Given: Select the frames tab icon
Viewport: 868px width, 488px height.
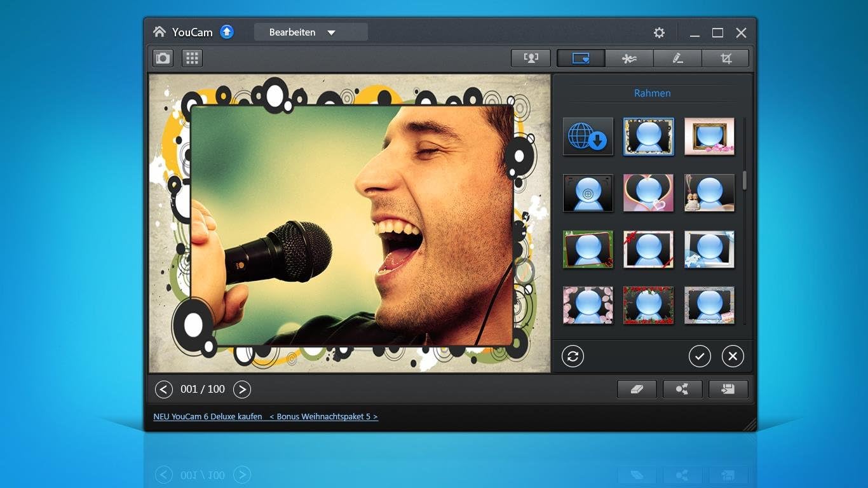Looking at the screenshot, I should pyautogui.click(x=581, y=58).
